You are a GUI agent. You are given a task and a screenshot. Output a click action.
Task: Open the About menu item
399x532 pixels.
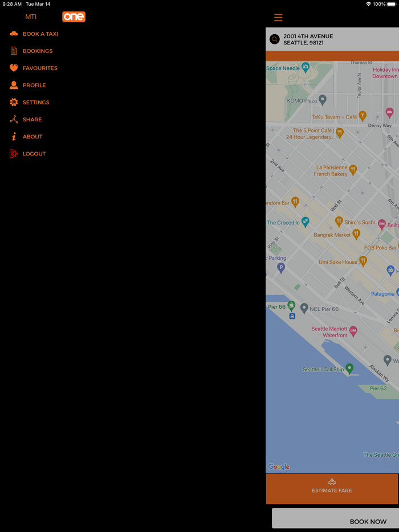tap(32, 136)
